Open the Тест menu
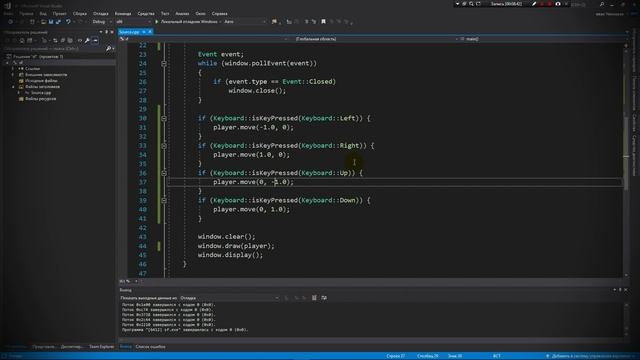Viewport: 640px width, 360px height. [165, 13]
